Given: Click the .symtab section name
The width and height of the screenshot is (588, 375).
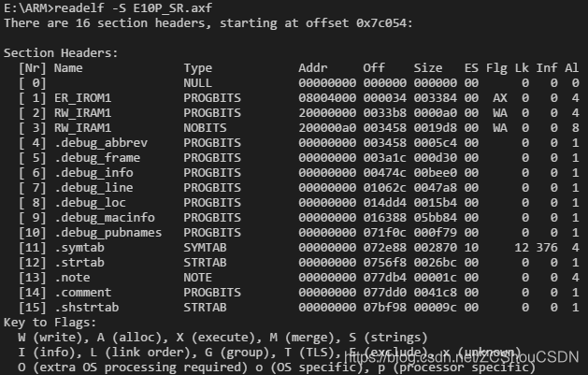Looking at the screenshot, I should point(79,247).
